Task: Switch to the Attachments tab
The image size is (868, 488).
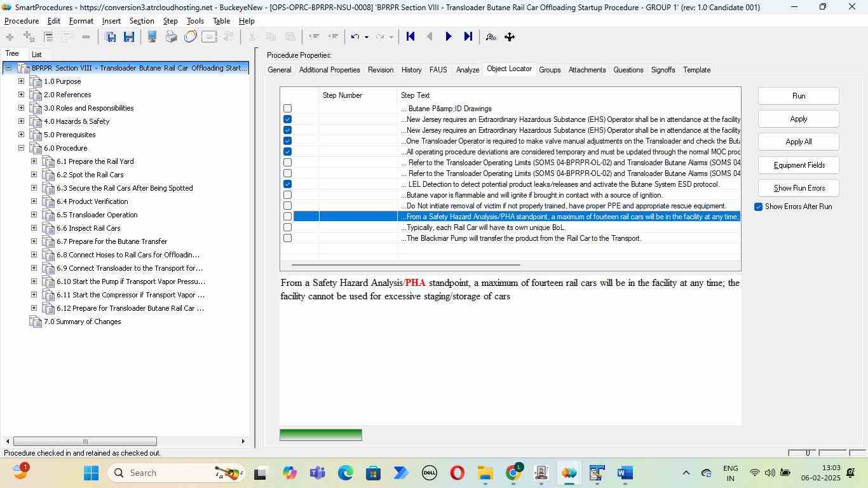Action: tap(587, 70)
